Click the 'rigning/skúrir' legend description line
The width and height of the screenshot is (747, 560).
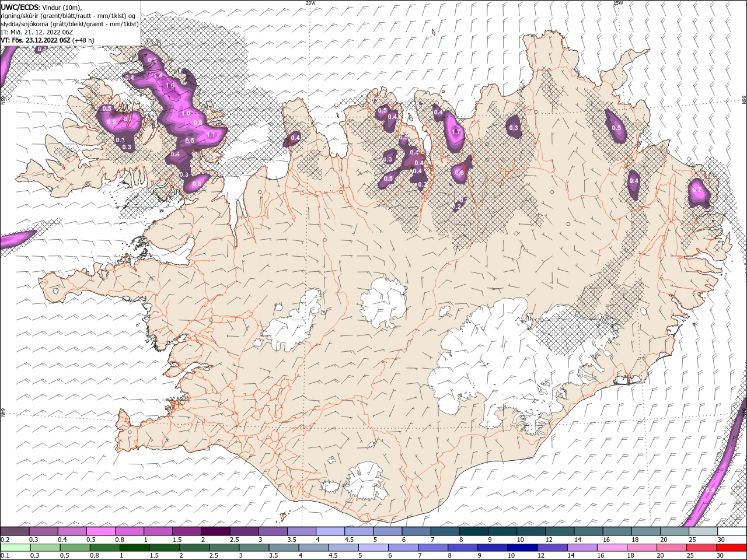(68, 15)
